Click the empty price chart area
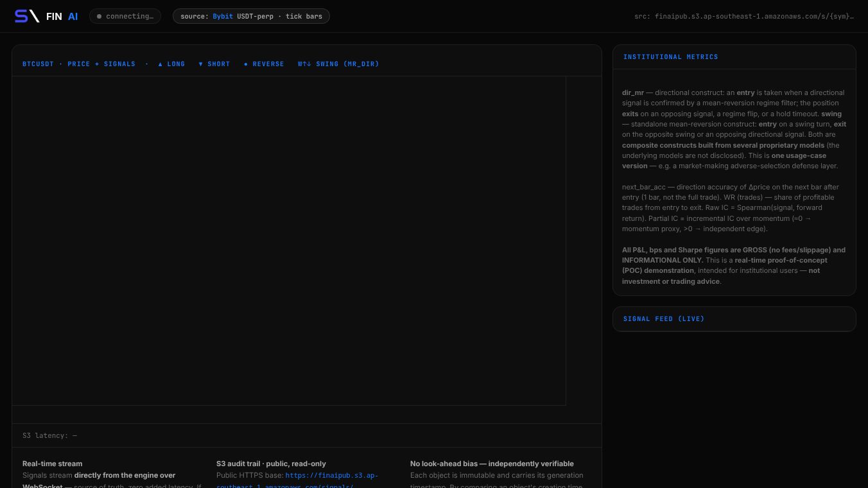The width and height of the screenshot is (868, 488). click(x=289, y=241)
